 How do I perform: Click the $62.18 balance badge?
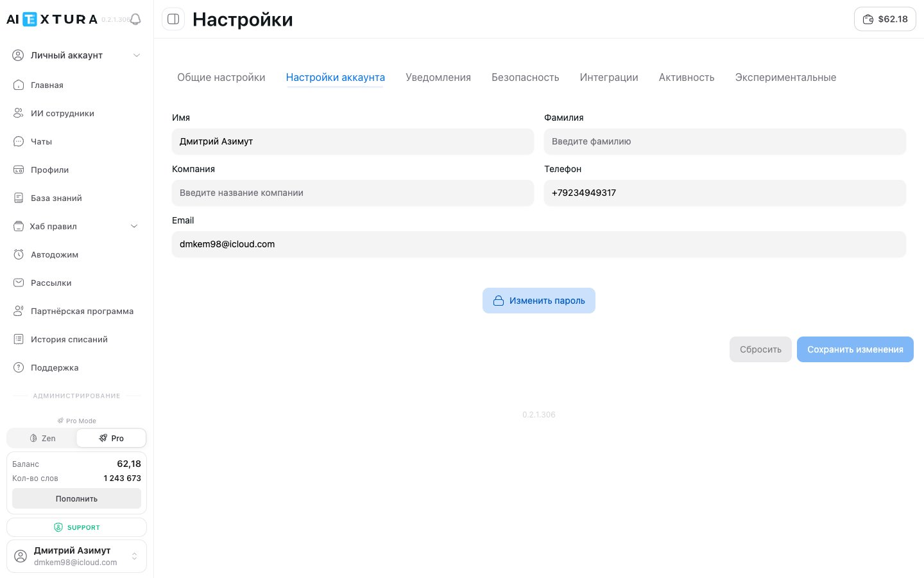885,19
